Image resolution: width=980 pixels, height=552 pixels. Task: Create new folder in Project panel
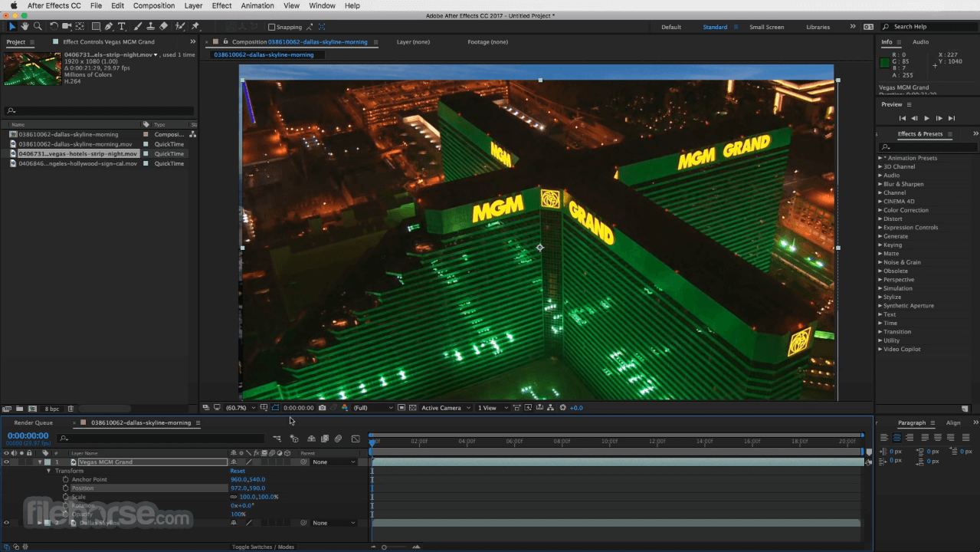tap(21, 409)
